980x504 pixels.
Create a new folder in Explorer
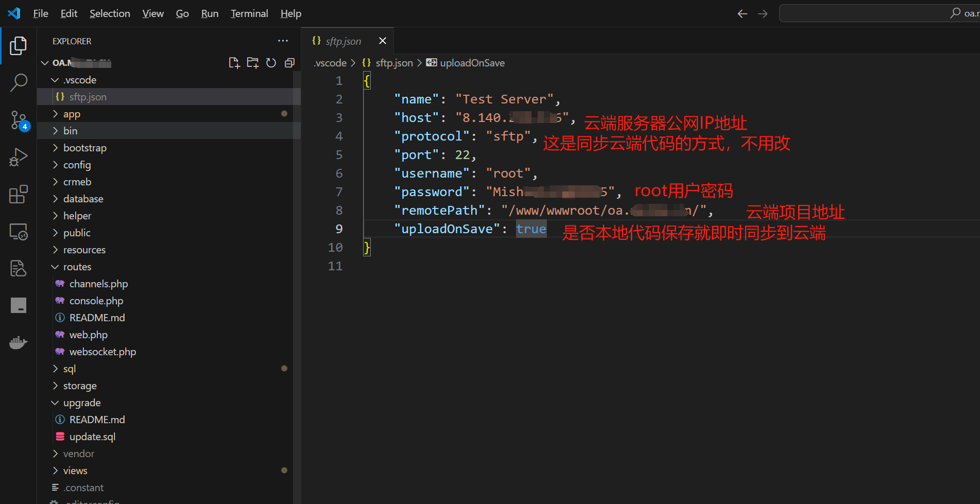(253, 63)
